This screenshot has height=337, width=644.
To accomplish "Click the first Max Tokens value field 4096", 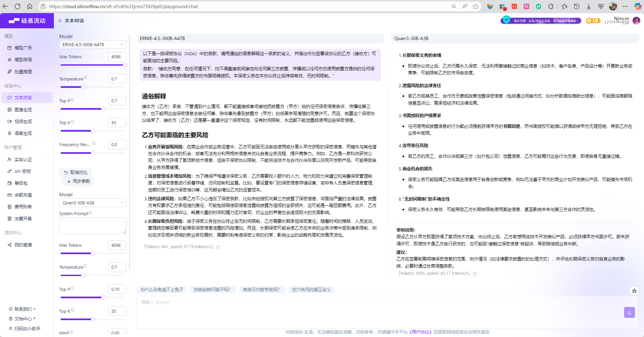I will [x=117, y=57].
